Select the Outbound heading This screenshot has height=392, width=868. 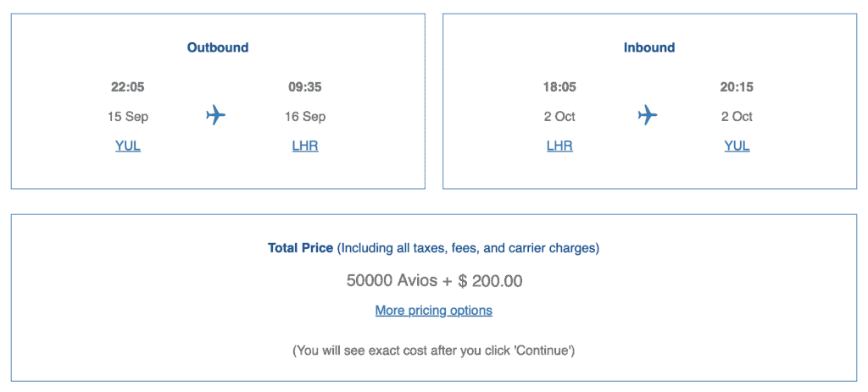coord(218,47)
